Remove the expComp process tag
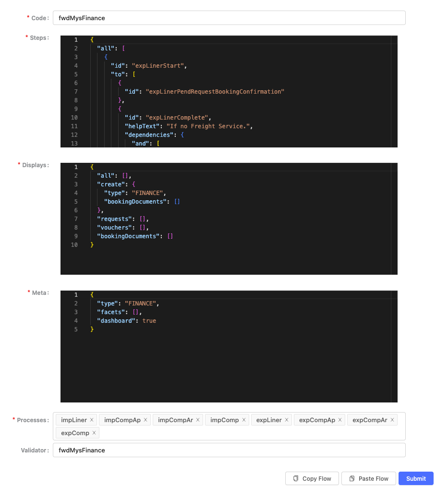Image resolution: width=448 pixels, height=499 pixels. click(x=94, y=433)
